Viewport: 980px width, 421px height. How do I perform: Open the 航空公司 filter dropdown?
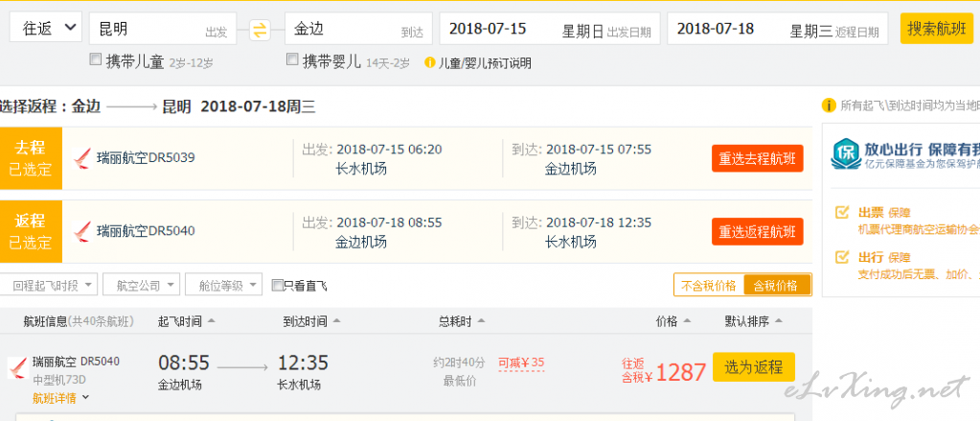point(141,285)
